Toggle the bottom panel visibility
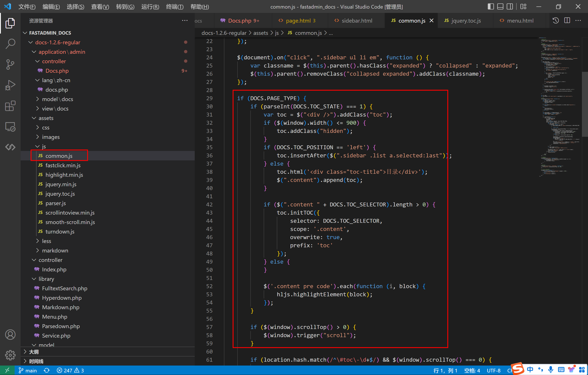The height and width of the screenshot is (375, 588). point(500,7)
